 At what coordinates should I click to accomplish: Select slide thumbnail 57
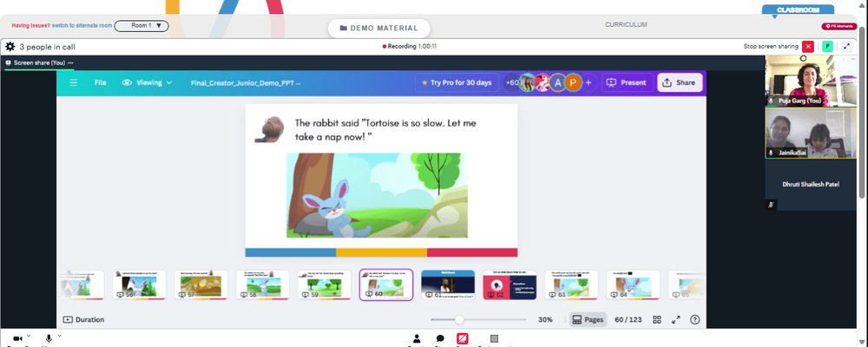coord(201,285)
